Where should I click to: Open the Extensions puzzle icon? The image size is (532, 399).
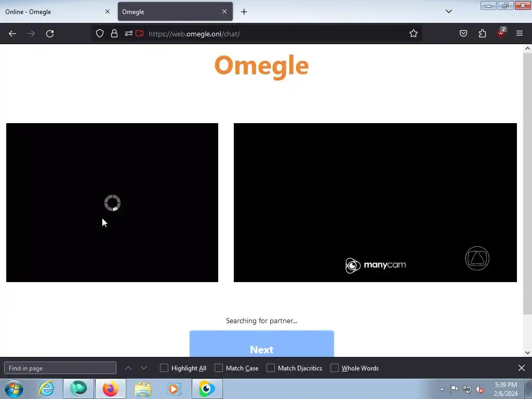pos(482,33)
